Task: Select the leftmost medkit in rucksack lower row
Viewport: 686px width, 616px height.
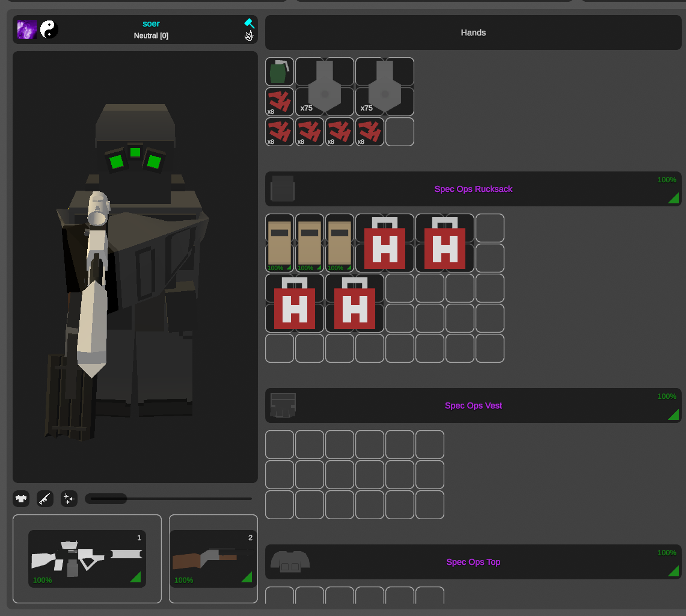Action: [x=295, y=303]
